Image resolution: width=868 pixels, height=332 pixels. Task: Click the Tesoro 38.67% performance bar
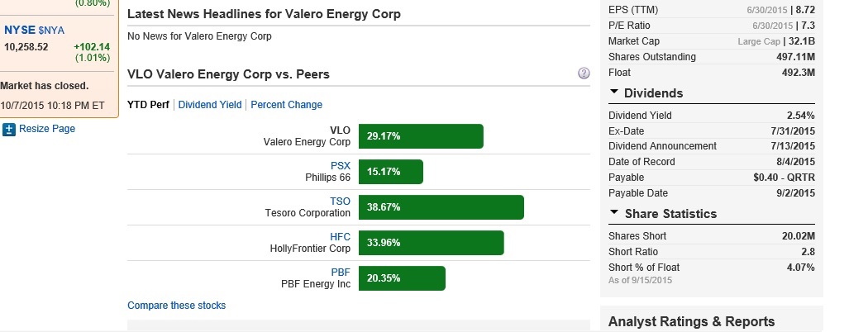click(441, 207)
